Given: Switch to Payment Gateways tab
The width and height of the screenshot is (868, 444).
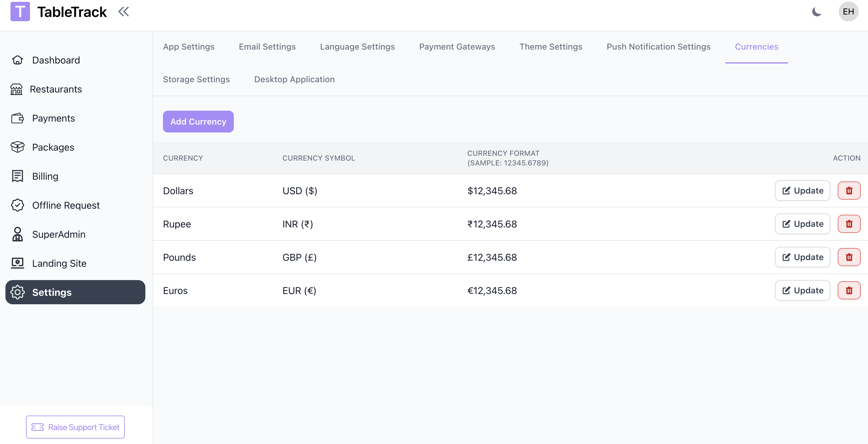Looking at the screenshot, I should [457, 47].
